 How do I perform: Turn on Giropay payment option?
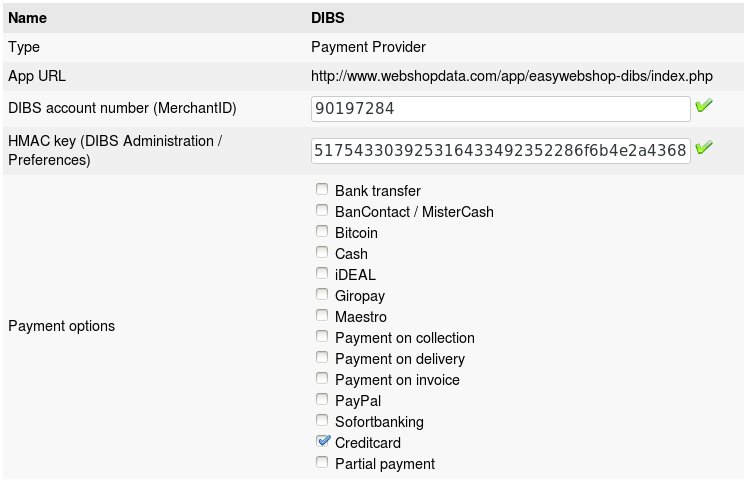point(322,295)
